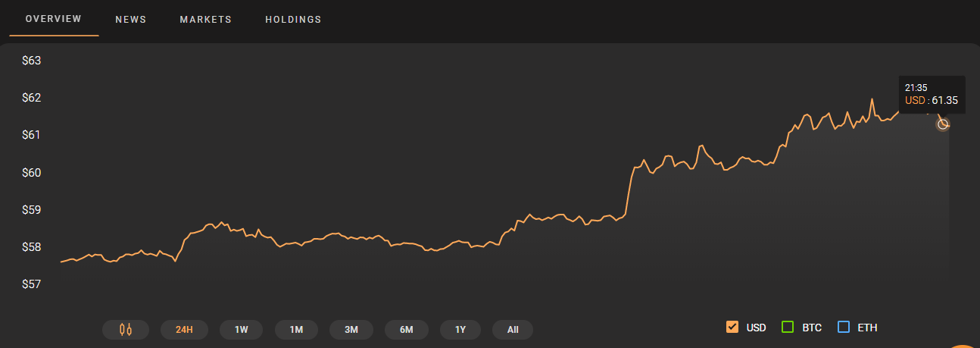Click the USD : 61.35 tooltip value
The width and height of the screenshot is (980, 348).
click(932, 100)
